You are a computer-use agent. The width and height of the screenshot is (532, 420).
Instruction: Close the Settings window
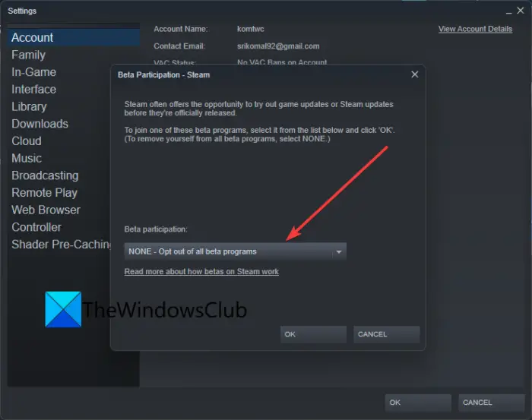click(521, 11)
